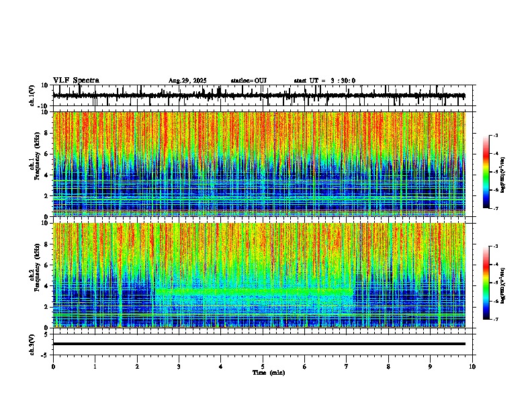Screen dimensions: 532x411
Task: Click the ch.2 color scale bar
Action: point(486,283)
